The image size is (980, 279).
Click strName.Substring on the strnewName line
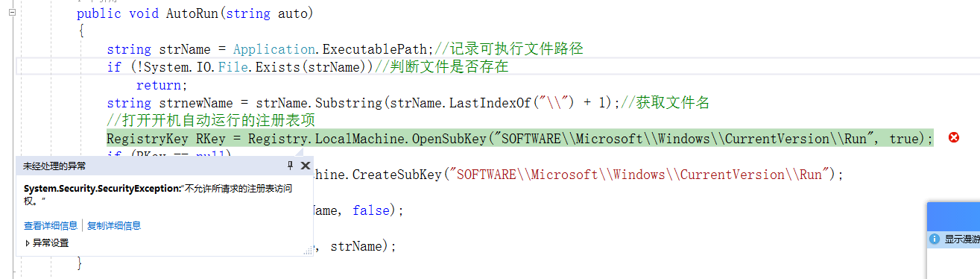pos(318,103)
